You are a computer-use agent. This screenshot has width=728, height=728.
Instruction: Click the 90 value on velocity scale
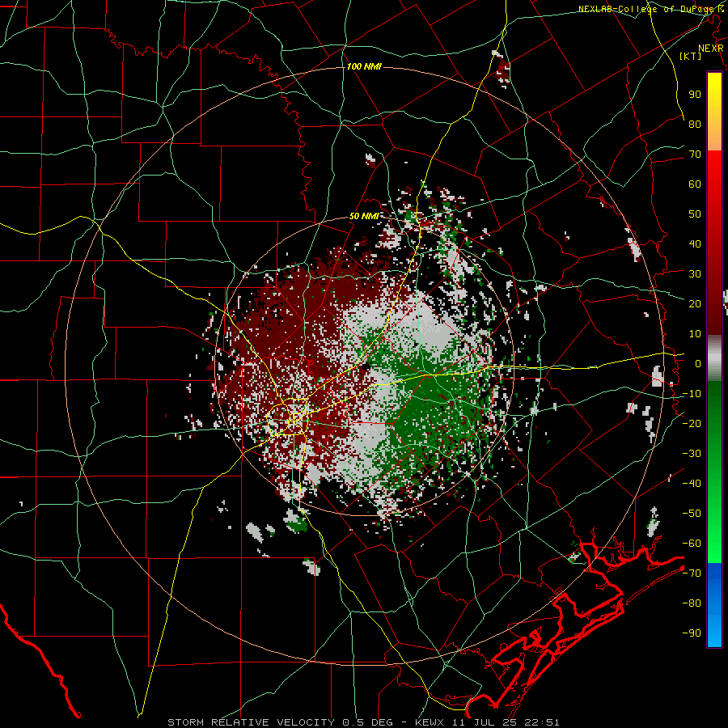tap(695, 95)
